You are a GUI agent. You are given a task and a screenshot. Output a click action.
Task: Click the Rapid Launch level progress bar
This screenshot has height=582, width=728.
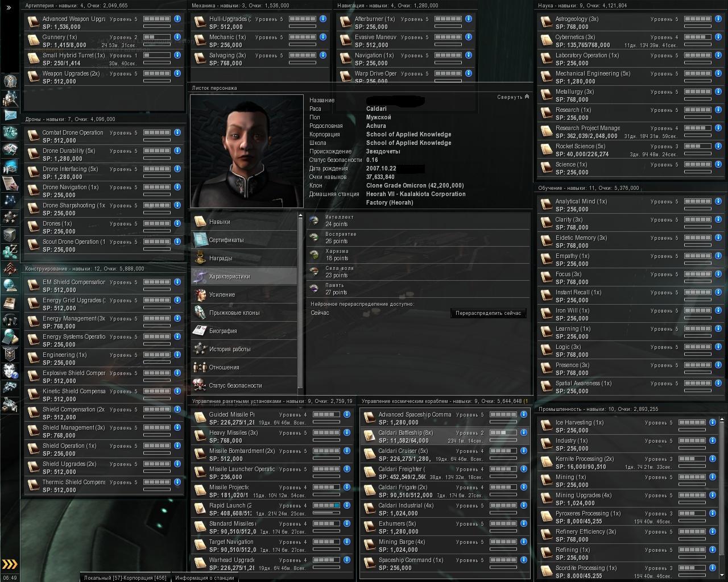point(326,505)
